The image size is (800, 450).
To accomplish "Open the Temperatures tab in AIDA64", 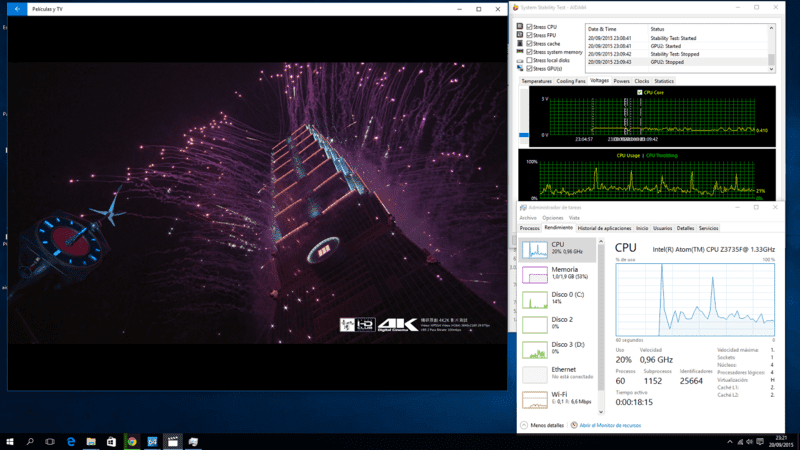I will pos(536,81).
